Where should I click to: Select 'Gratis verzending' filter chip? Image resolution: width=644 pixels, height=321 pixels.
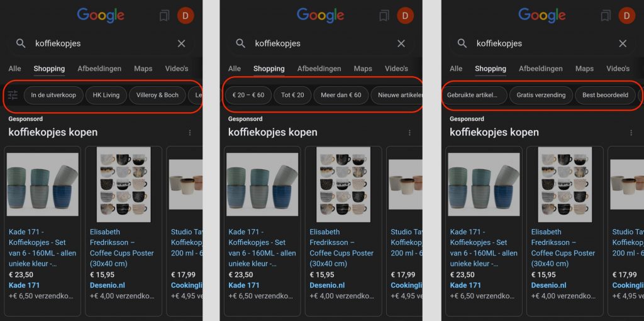pyautogui.click(x=541, y=95)
